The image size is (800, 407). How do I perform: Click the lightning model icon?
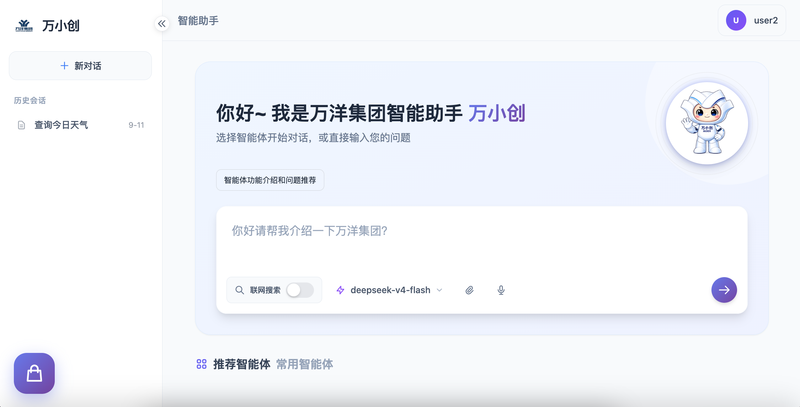(340, 290)
